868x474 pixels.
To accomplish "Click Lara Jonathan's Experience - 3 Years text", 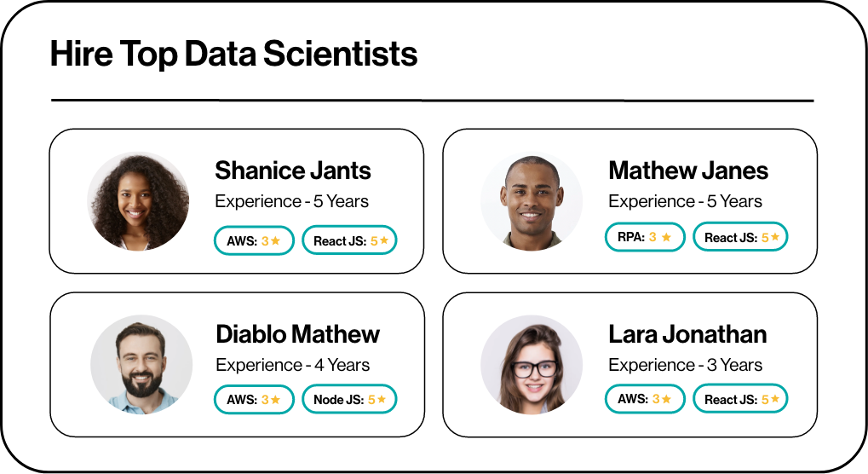I will click(x=685, y=365).
